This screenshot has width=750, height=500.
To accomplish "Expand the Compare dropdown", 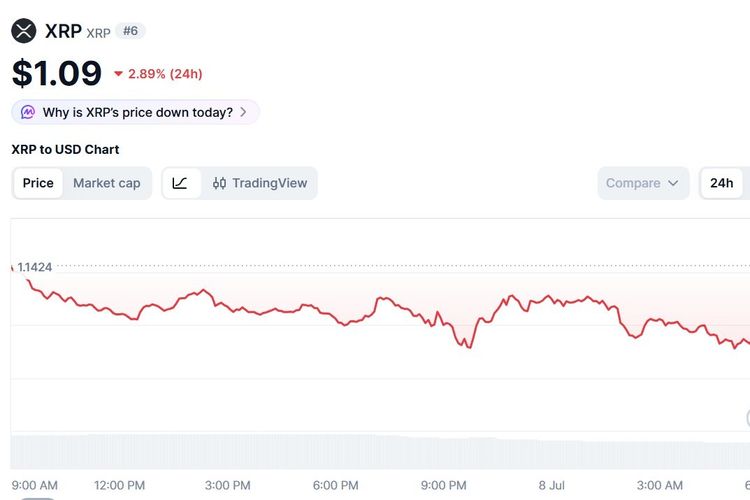I will (x=643, y=183).
